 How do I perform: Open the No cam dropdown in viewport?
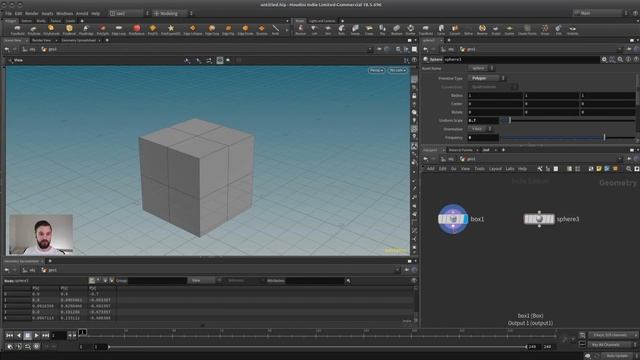(397, 70)
